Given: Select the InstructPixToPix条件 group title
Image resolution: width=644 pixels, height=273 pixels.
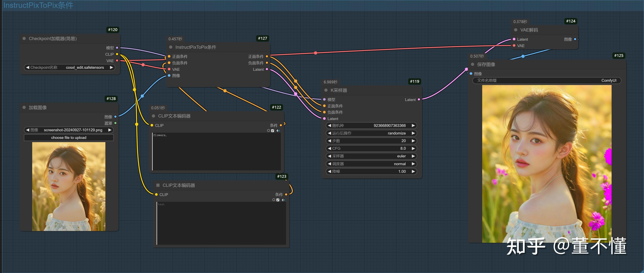Looking at the screenshot, I should [38, 5].
